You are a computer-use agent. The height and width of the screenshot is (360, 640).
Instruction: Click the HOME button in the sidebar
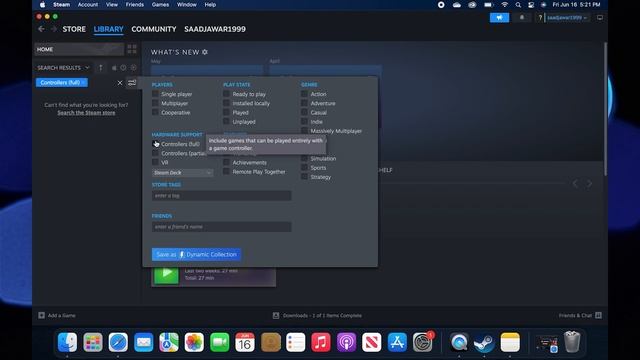[79, 49]
